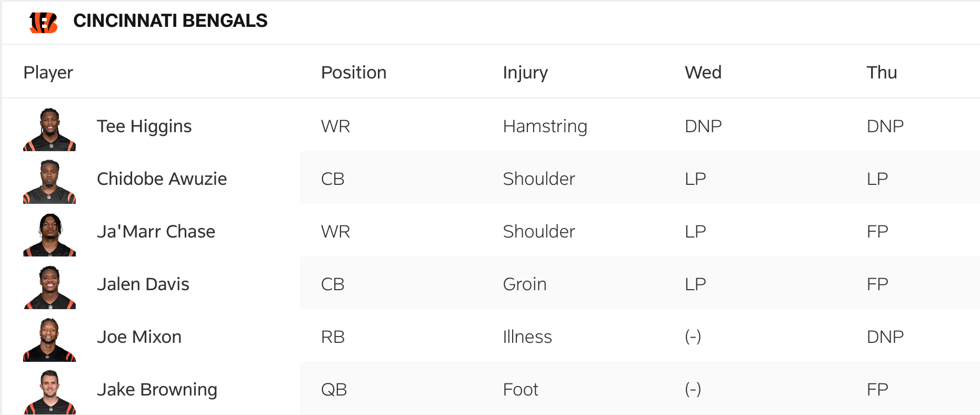Open the Tee Higgins player link
This screenshot has width=980, height=415.
[144, 126]
